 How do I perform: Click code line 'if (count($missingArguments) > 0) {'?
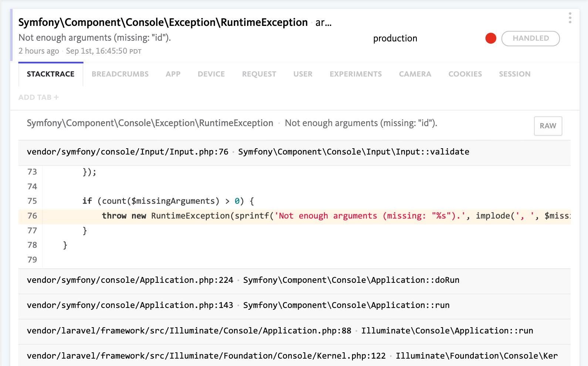(x=168, y=201)
